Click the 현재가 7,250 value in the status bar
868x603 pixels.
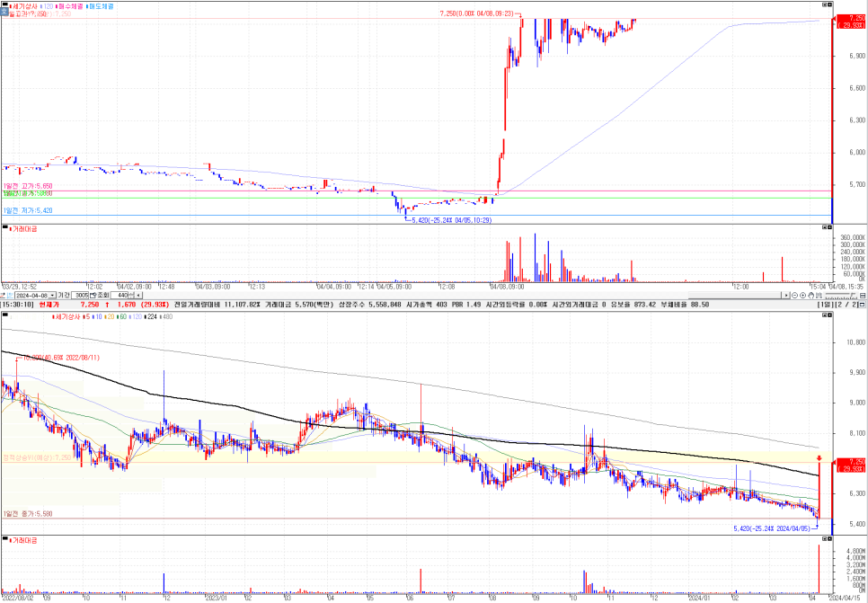(x=89, y=305)
